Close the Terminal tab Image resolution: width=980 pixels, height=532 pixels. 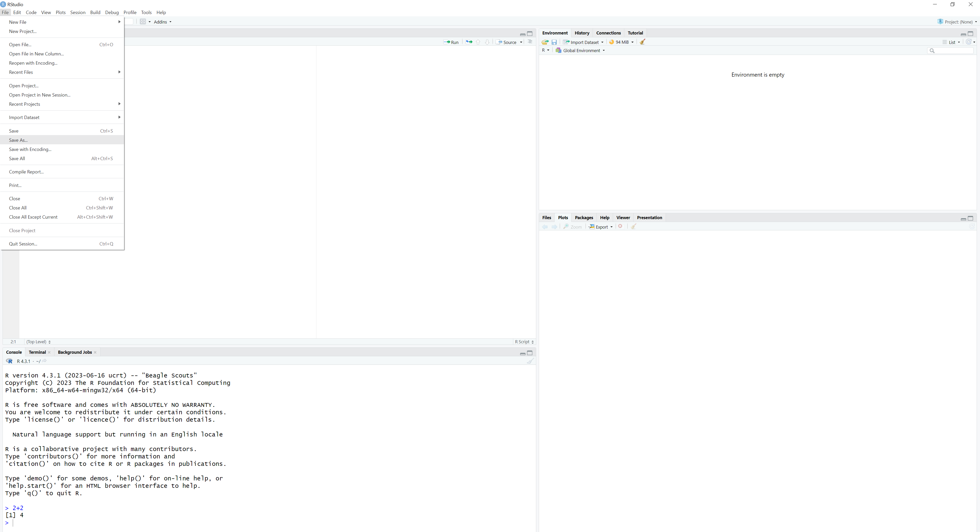(50, 352)
